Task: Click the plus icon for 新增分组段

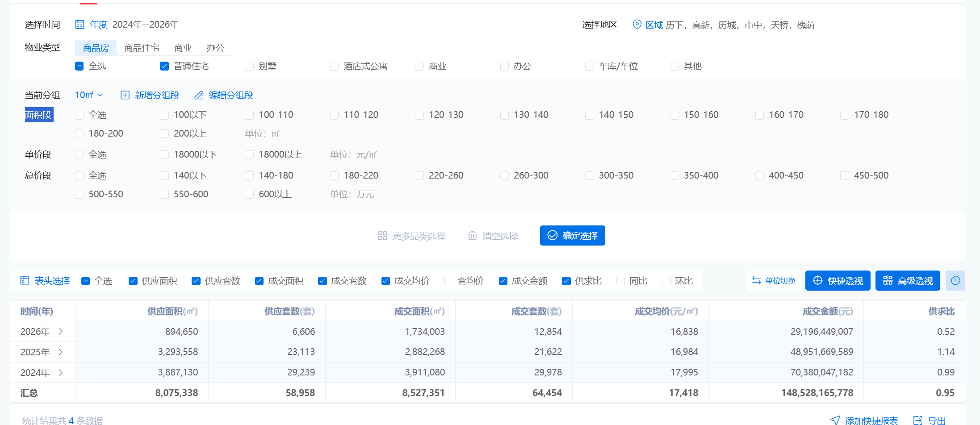Action: [x=125, y=95]
